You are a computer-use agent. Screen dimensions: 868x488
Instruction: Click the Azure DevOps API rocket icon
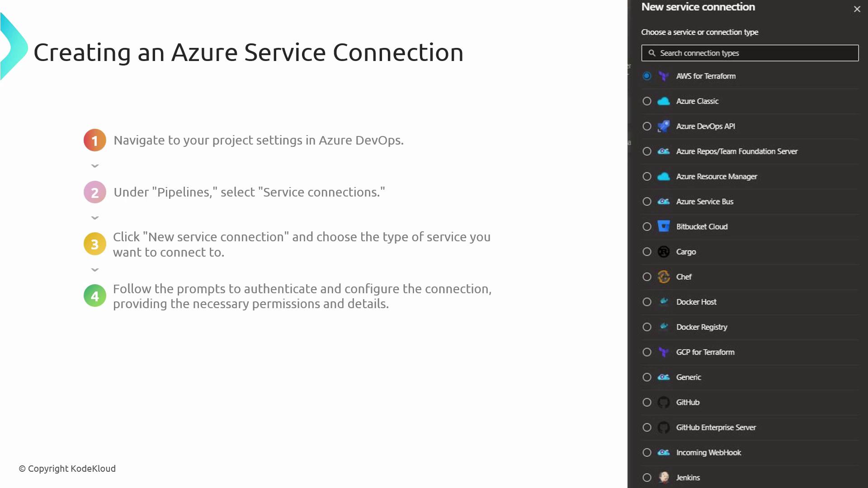[x=663, y=127]
